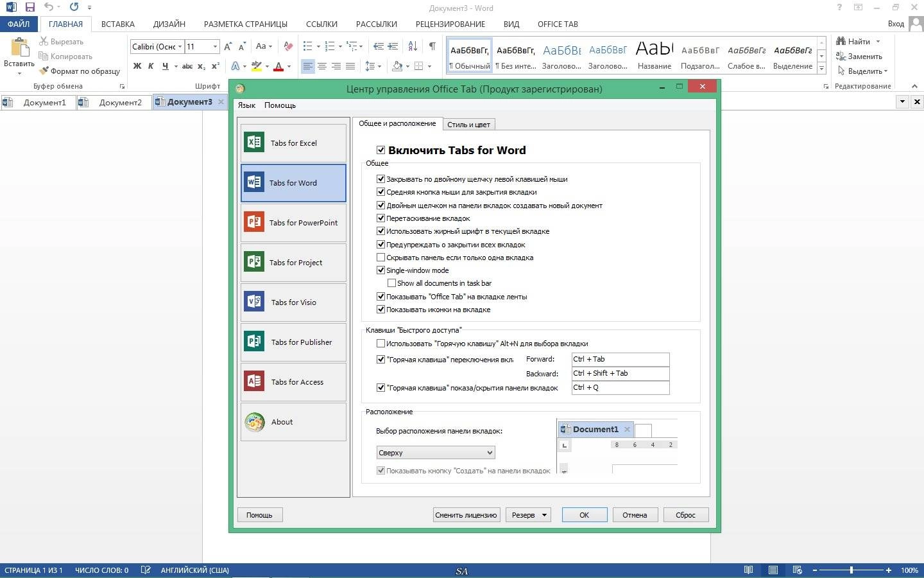This screenshot has height=578, width=924.
Task: Justify text in the paragraph group
Action: click(350, 66)
